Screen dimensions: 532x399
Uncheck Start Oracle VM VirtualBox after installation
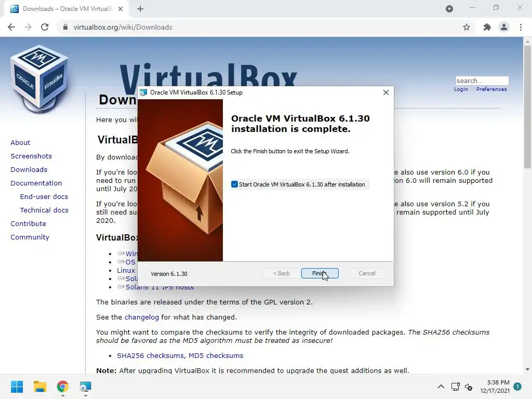click(234, 184)
